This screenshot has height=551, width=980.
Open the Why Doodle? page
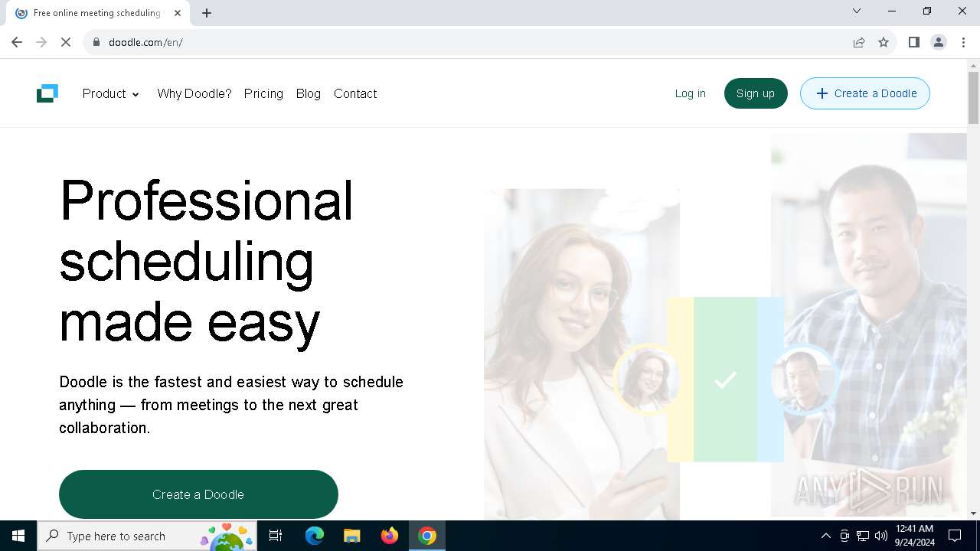click(194, 93)
